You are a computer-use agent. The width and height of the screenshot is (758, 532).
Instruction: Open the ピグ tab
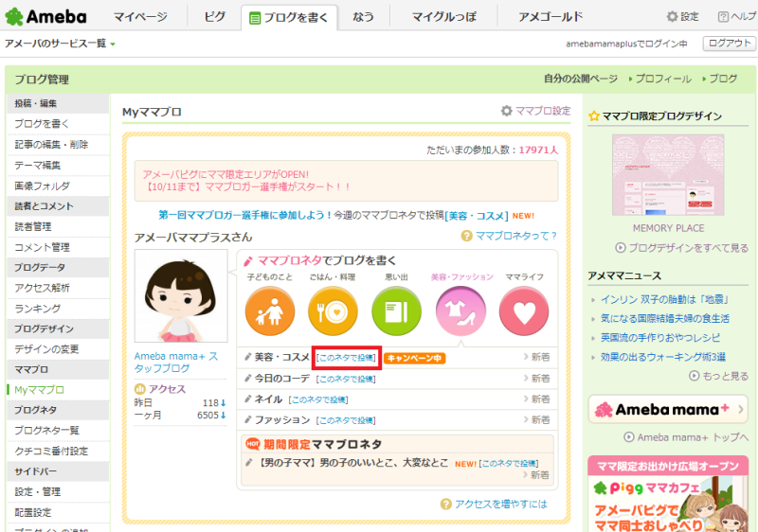tap(214, 17)
